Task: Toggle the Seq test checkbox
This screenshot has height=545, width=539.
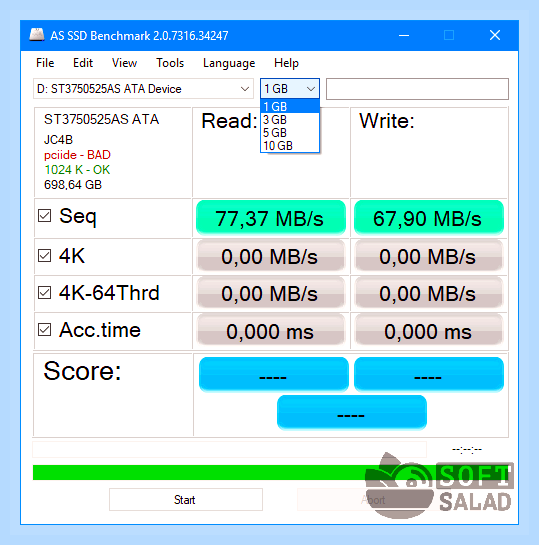Action: (x=44, y=215)
